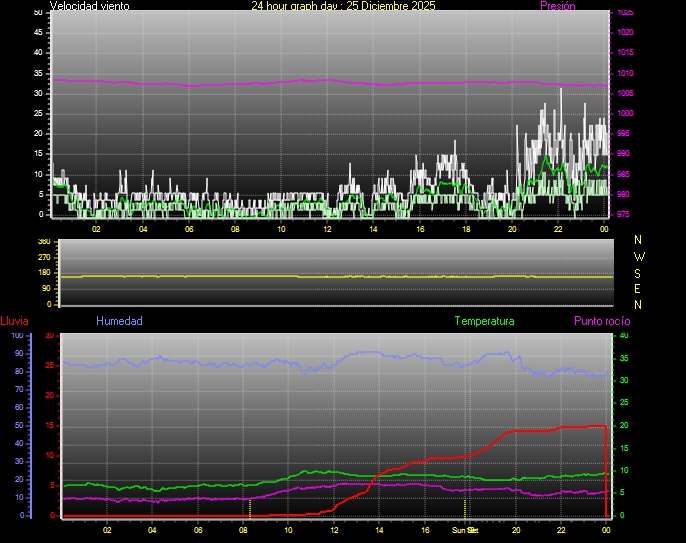Click the 'S' compass direction letter
The image size is (686, 543).
tap(639, 272)
